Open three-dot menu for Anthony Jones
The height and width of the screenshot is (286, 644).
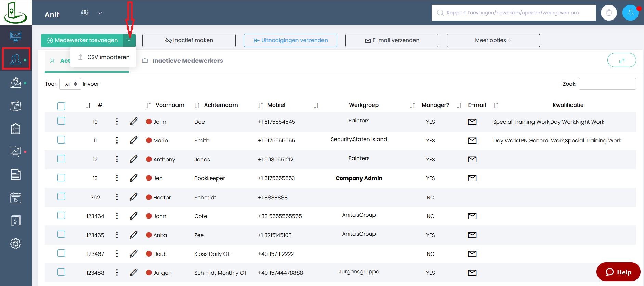coord(117,159)
